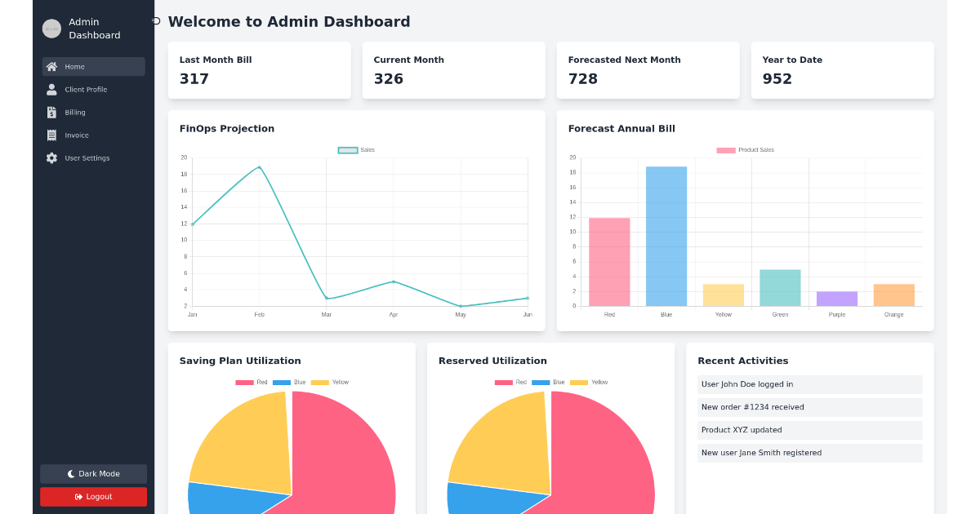Click the User Settings gear icon
This screenshot has height=514, width=980.
pos(51,157)
